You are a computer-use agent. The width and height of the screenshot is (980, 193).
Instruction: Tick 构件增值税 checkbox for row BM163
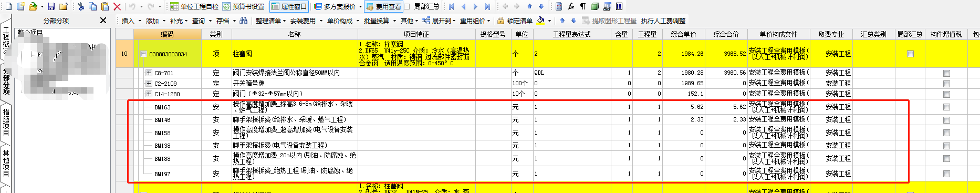(946, 107)
